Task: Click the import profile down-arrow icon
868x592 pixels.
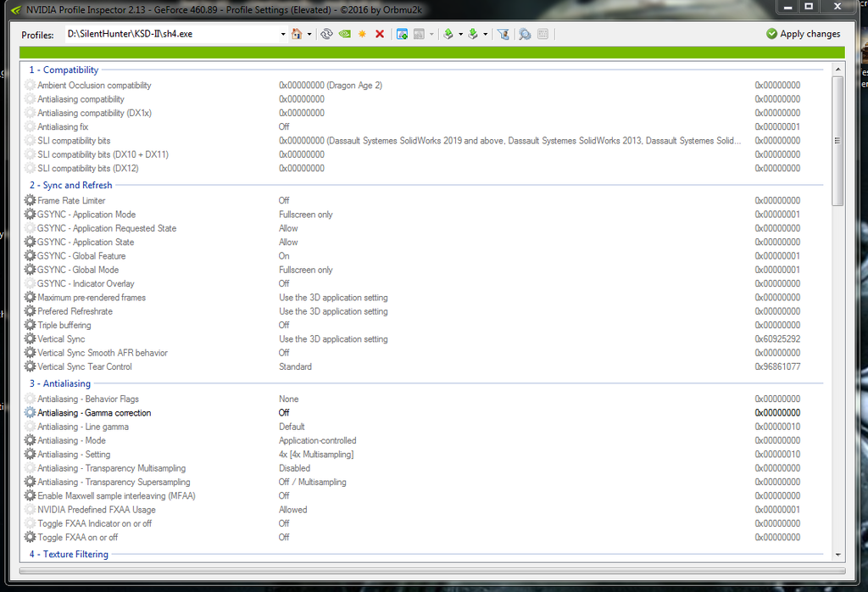Action: [473, 34]
